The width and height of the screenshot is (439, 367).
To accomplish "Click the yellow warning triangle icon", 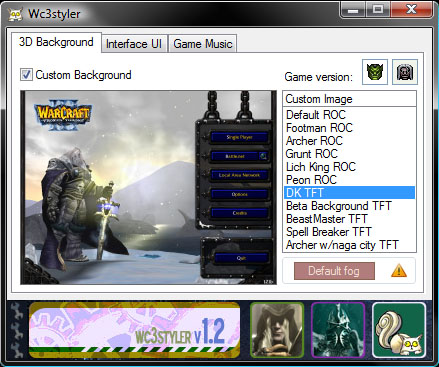I will click(399, 271).
